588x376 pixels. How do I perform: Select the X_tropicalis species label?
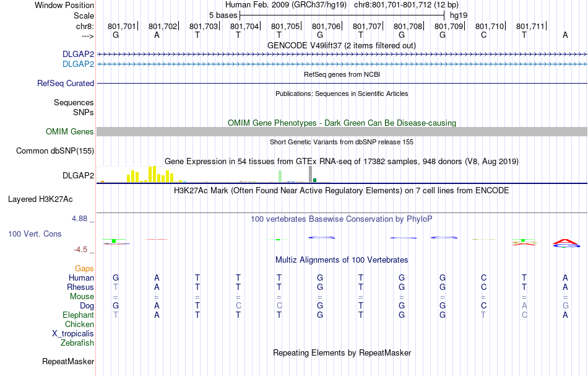[73, 334]
